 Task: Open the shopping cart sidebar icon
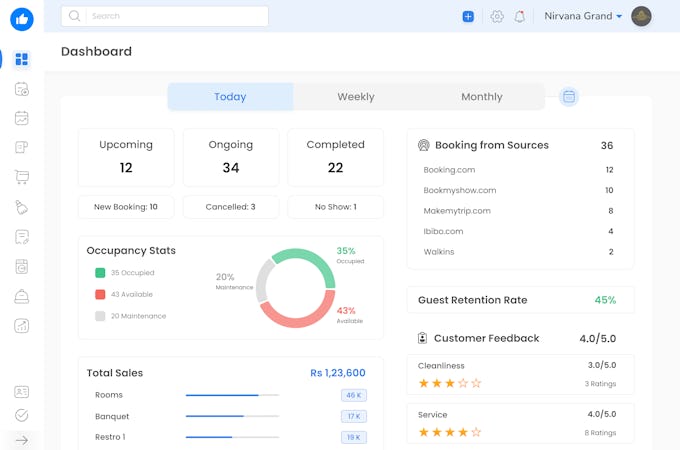point(22,177)
